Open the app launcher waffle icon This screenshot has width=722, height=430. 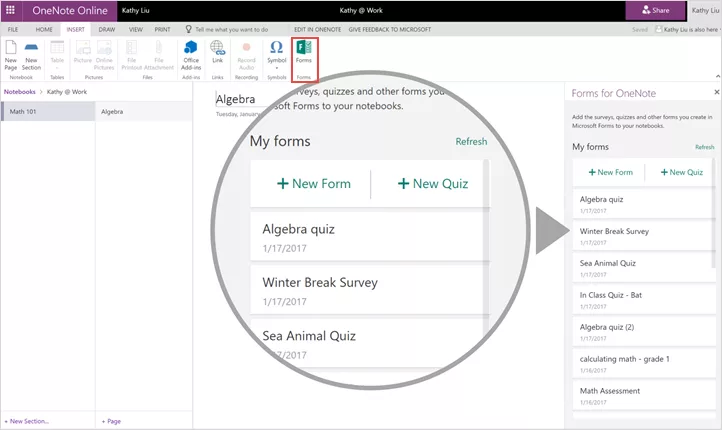pos(10,10)
